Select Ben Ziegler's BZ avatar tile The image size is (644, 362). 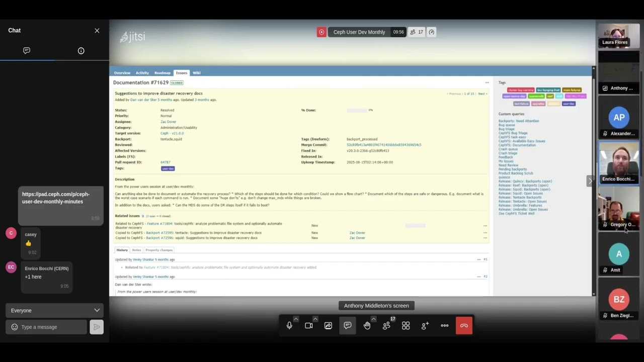click(619, 299)
